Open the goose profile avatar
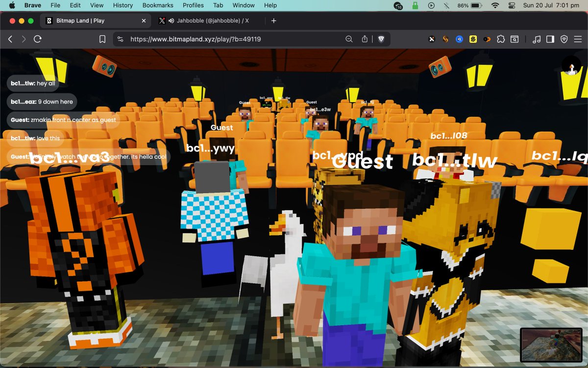The image size is (588, 368). [571, 66]
